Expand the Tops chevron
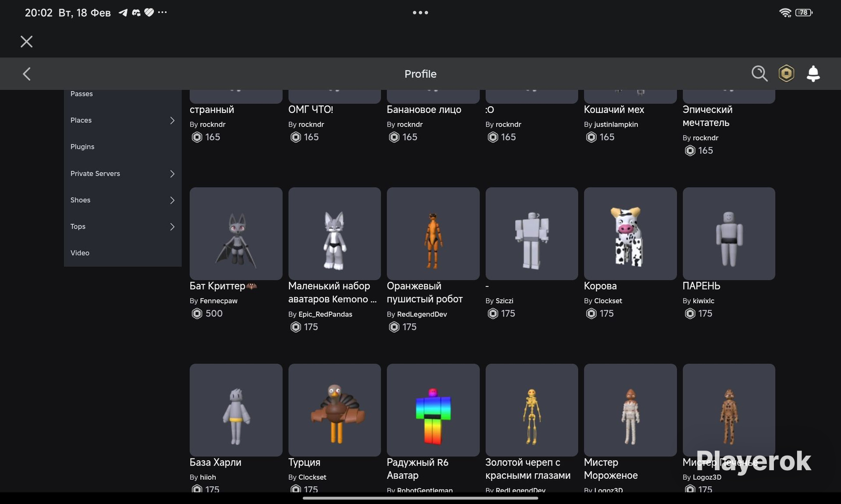The image size is (841, 504). (x=172, y=227)
